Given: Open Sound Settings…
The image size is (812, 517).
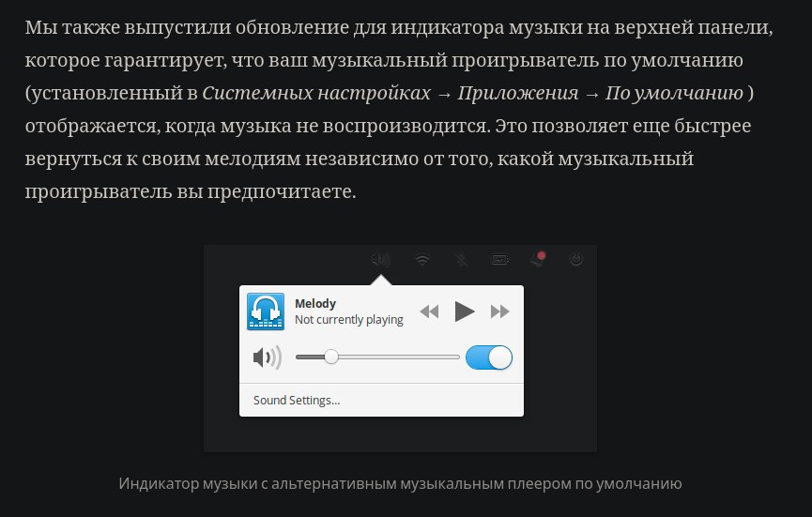Looking at the screenshot, I should (x=297, y=401).
